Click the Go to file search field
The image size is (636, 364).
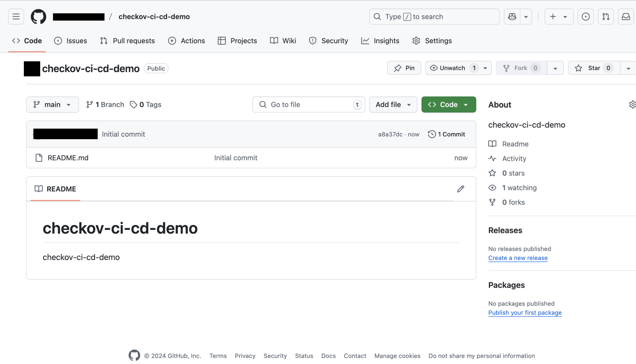pos(308,104)
